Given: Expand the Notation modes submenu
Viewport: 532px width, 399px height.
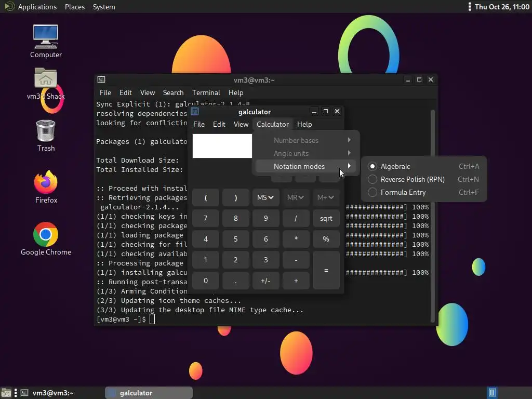Looking at the screenshot, I should coord(305,166).
